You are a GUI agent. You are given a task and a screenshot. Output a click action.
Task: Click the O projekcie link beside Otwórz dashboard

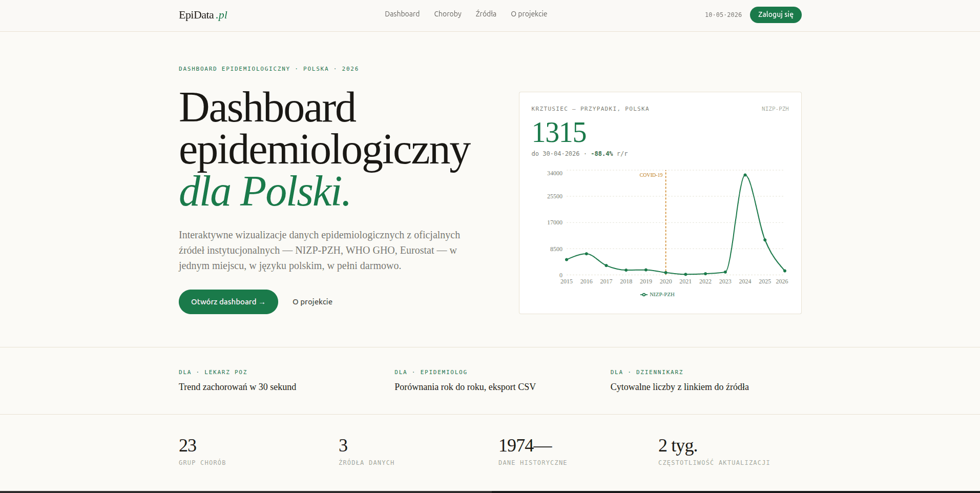(x=312, y=302)
